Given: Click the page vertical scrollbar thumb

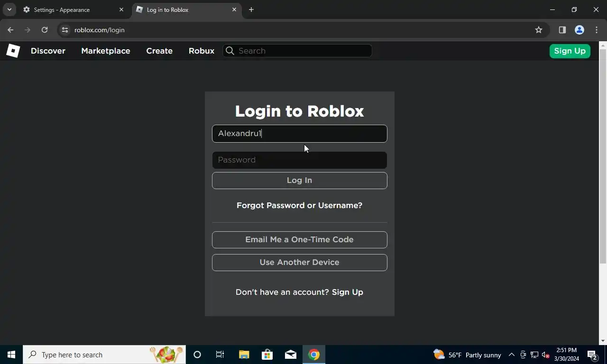Looking at the screenshot, I should click(x=603, y=156).
